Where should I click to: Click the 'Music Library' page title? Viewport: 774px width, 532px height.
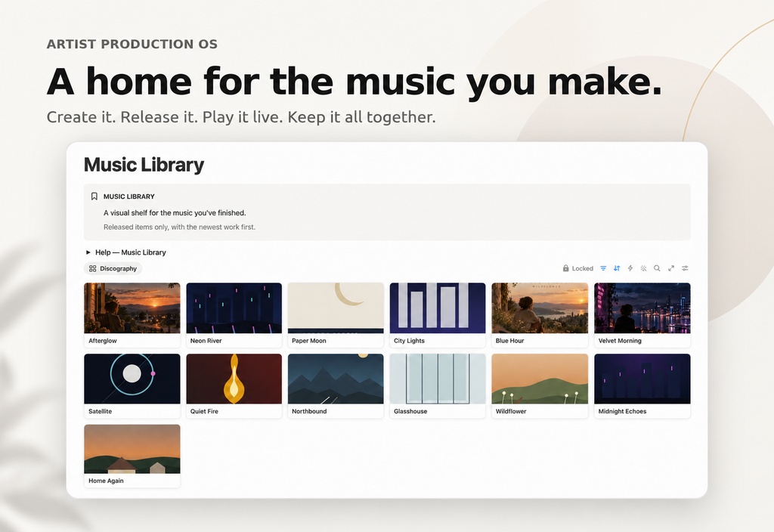tap(144, 165)
